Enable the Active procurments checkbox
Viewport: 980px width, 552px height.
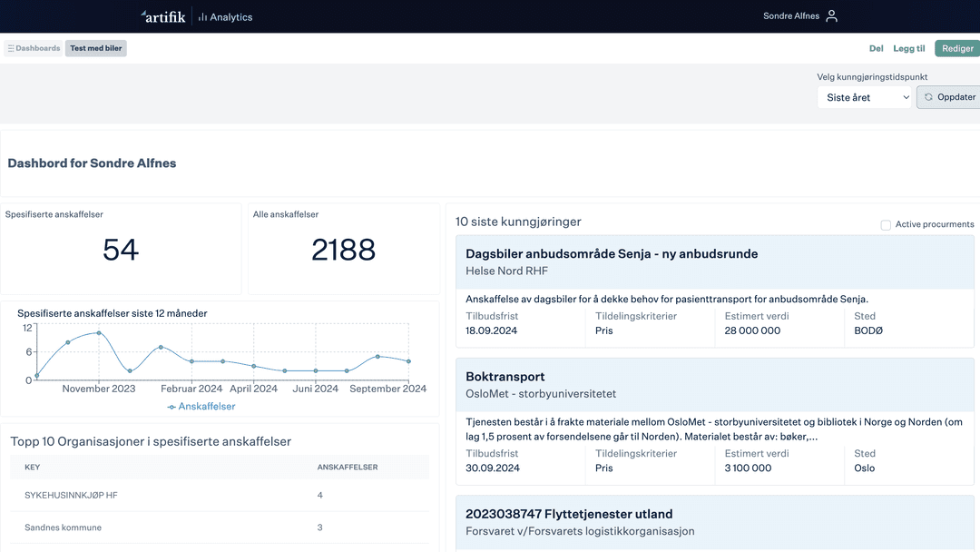pos(886,224)
